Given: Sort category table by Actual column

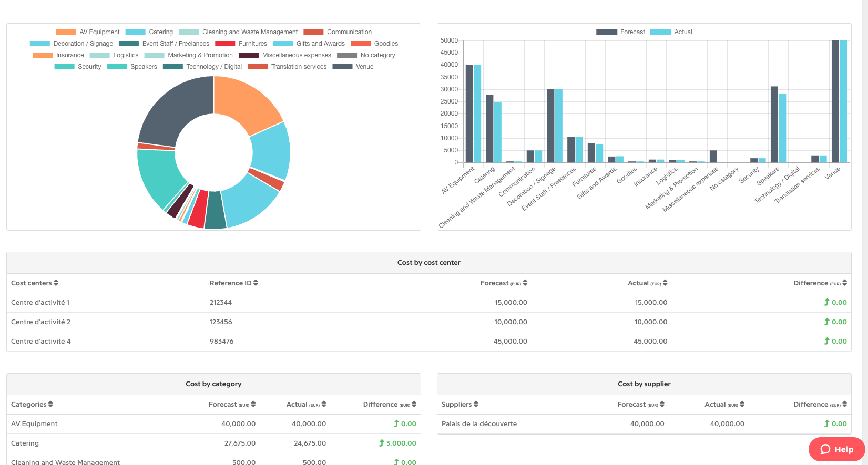Looking at the screenshot, I should click(324, 404).
